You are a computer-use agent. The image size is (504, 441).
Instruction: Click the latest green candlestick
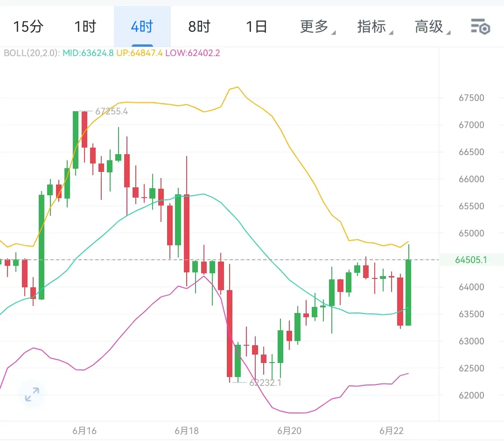(x=408, y=292)
